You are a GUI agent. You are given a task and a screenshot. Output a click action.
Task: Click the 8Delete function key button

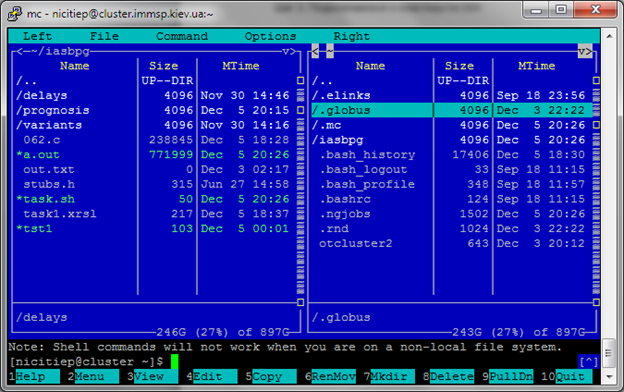coord(448,376)
